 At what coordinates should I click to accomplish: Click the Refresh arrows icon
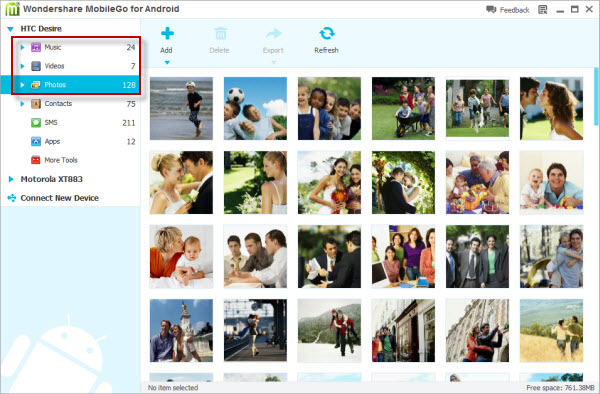(326, 33)
